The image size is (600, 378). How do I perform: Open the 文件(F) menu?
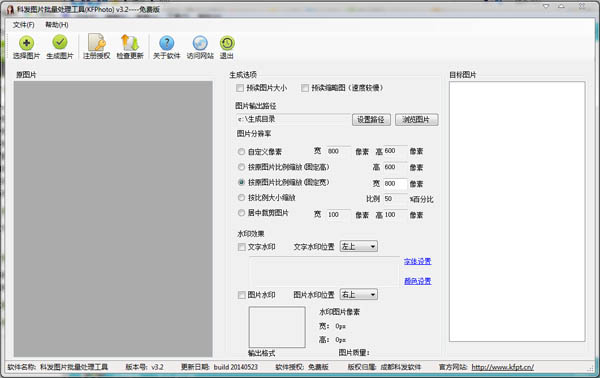click(x=23, y=25)
